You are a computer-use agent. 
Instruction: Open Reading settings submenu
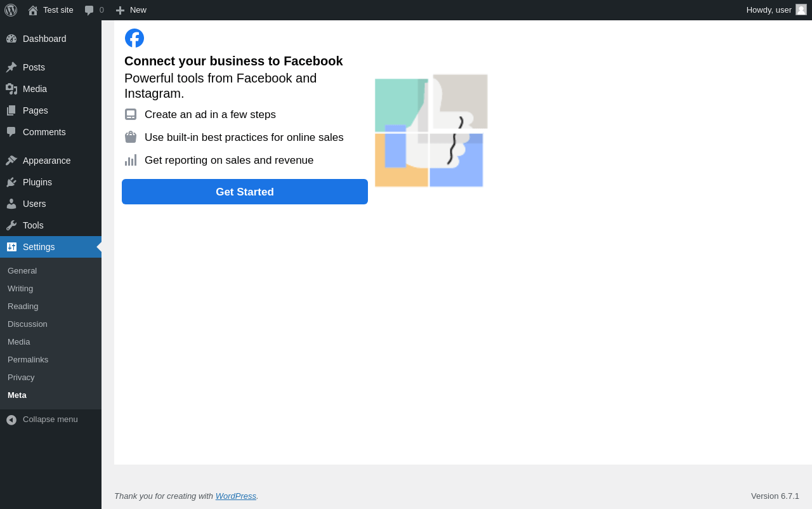[x=51, y=307]
